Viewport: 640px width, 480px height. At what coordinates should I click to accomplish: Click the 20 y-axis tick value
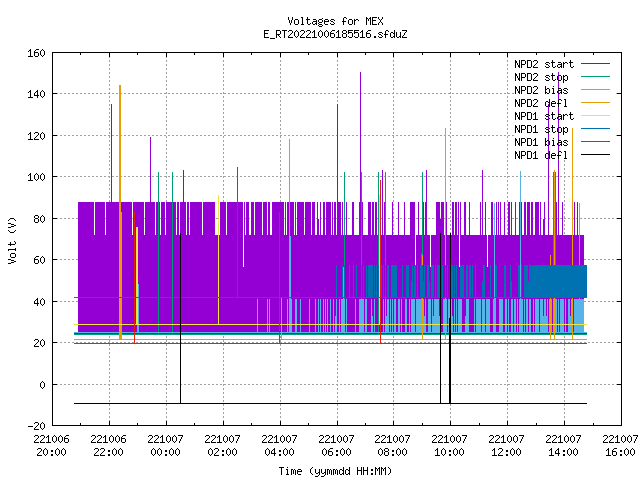pyautogui.click(x=39, y=343)
